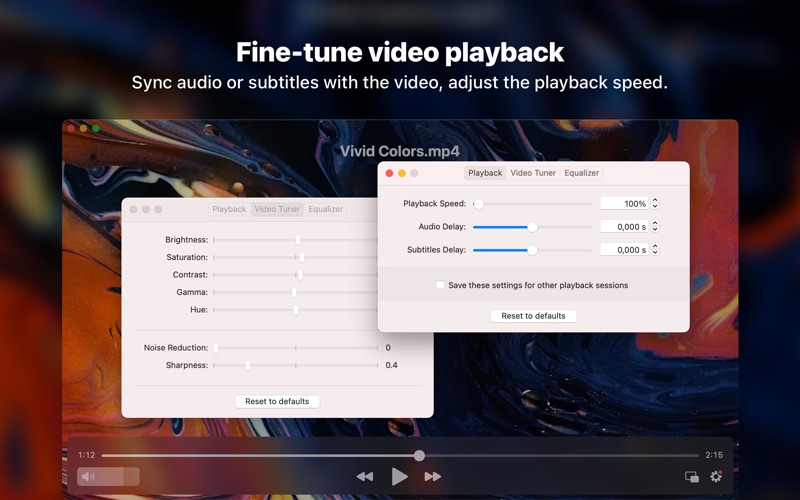
Task: Click the volume level slider
Action: coord(108,477)
